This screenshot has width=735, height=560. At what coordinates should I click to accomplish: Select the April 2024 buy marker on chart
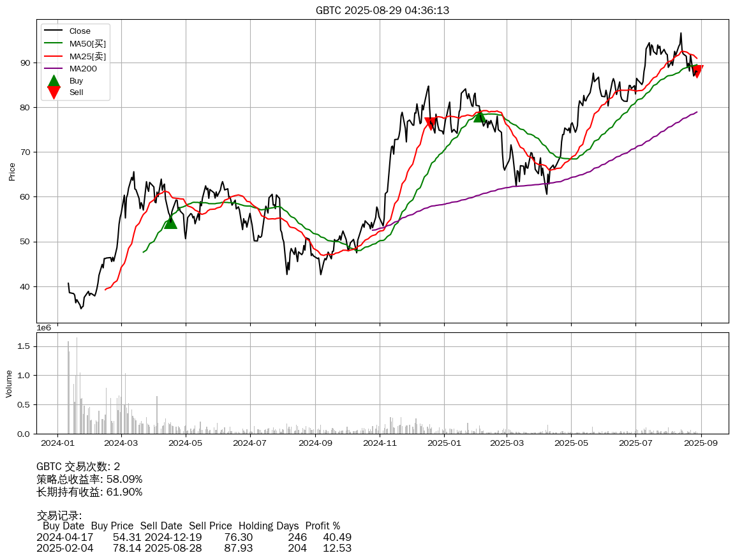[x=170, y=222]
